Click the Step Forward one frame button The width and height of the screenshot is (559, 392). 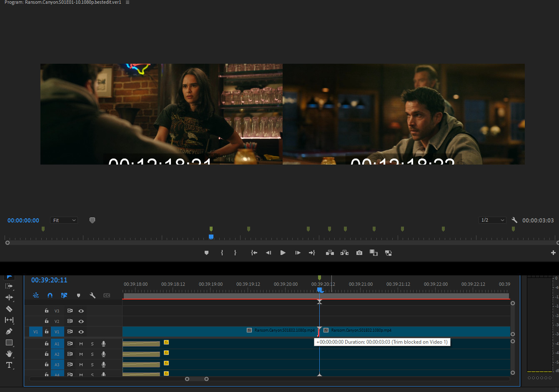(298, 253)
